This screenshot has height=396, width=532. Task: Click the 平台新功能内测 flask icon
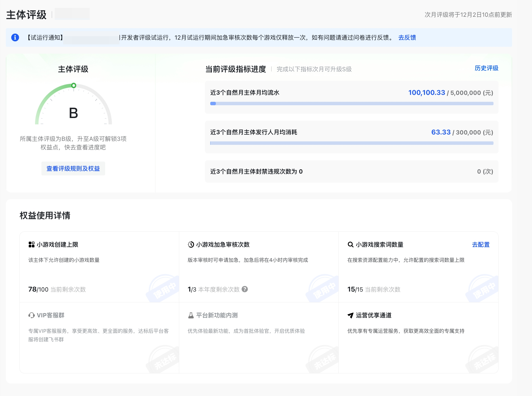(191, 315)
